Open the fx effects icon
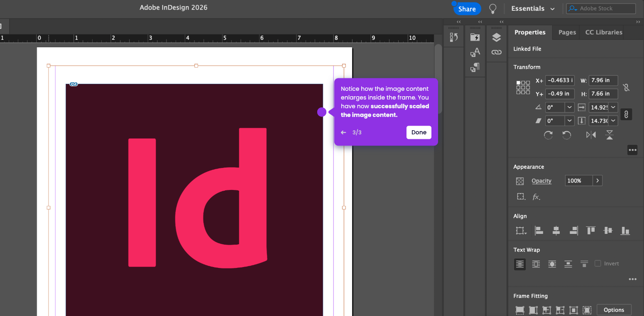Viewport: 644px width, 316px height. tap(536, 197)
